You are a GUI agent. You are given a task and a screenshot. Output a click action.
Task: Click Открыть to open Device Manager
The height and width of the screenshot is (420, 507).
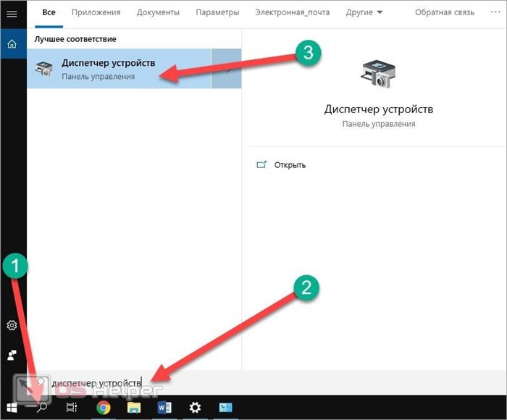290,165
